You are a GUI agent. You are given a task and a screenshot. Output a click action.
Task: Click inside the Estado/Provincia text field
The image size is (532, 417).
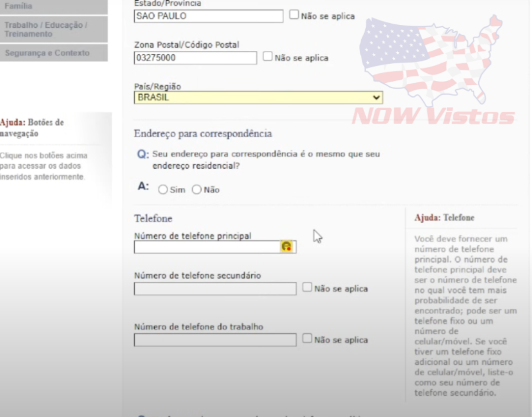pos(207,15)
